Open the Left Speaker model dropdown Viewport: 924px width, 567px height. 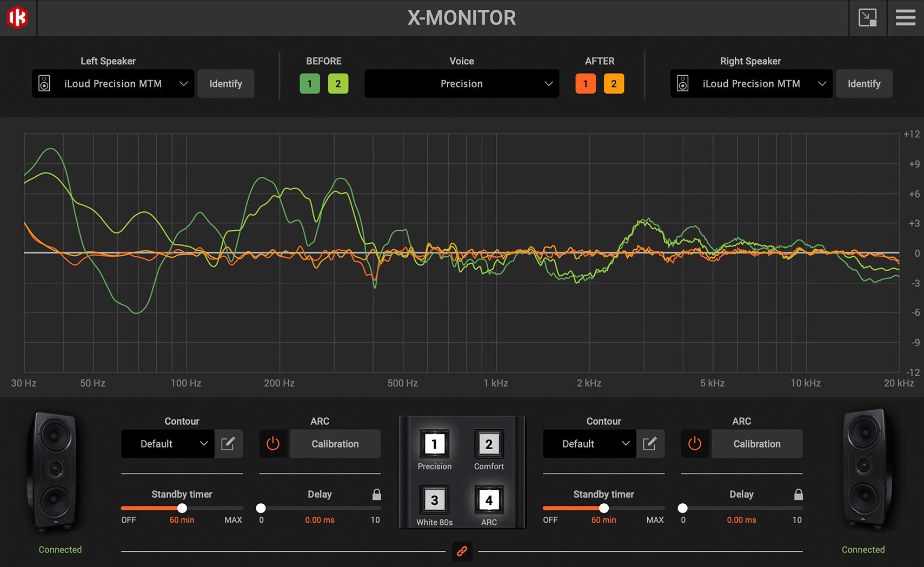[x=112, y=84]
